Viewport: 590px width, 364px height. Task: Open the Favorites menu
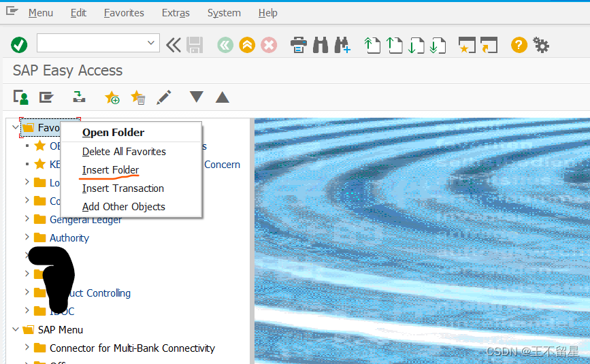pyautogui.click(x=124, y=13)
